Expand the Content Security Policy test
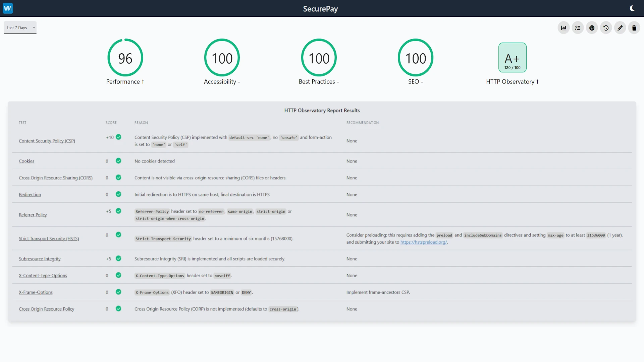 tap(47, 140)
